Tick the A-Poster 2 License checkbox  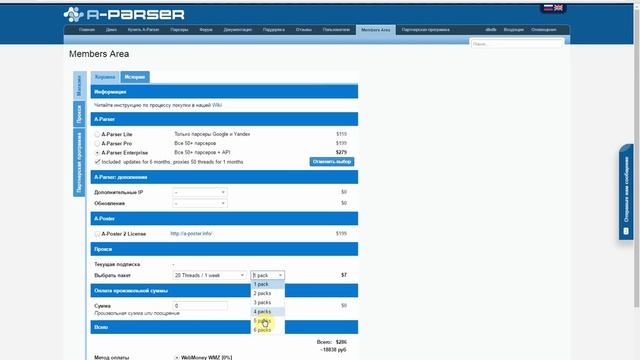tap(97, 234)
